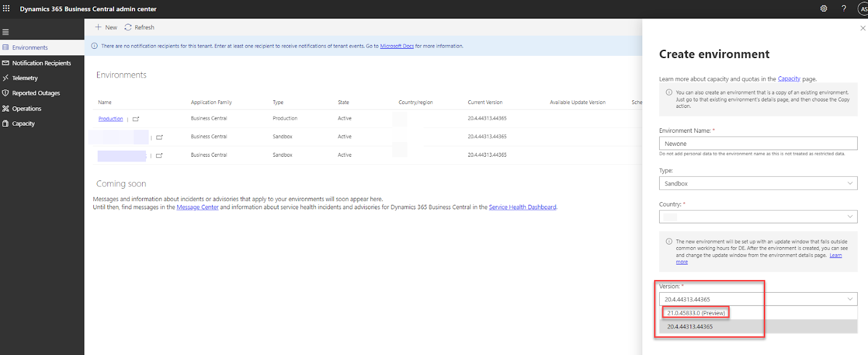This screenshot has width=868, height=355.
Task: Expand the Type dropdown showing Sandbox
Action: tap(758, 183)
